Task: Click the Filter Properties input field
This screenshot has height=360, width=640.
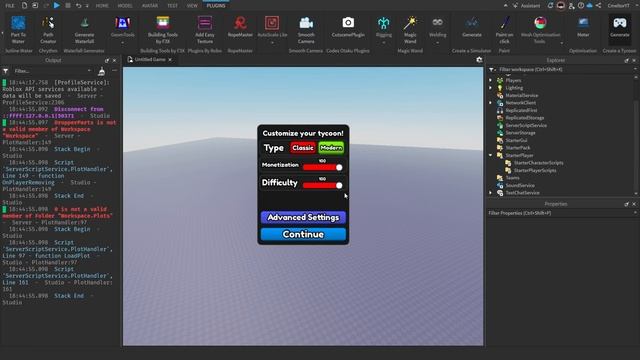Action: tap(561, 213)
